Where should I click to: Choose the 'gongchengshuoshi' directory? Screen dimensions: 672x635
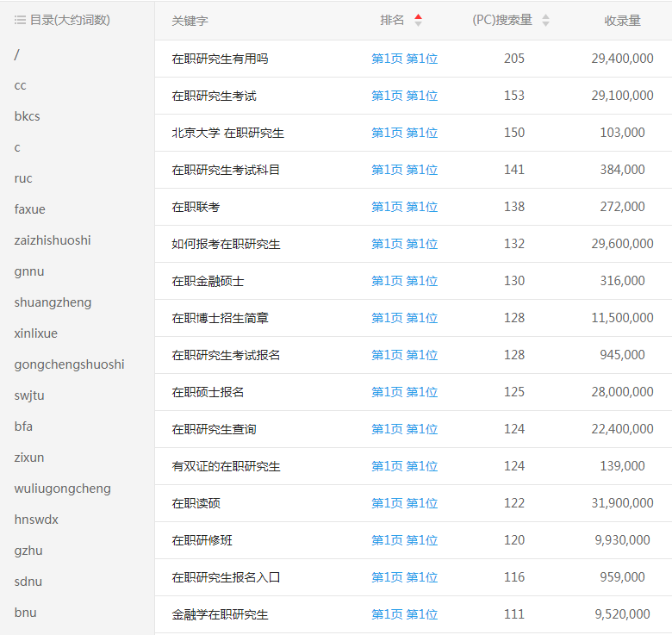coord(69,364)
